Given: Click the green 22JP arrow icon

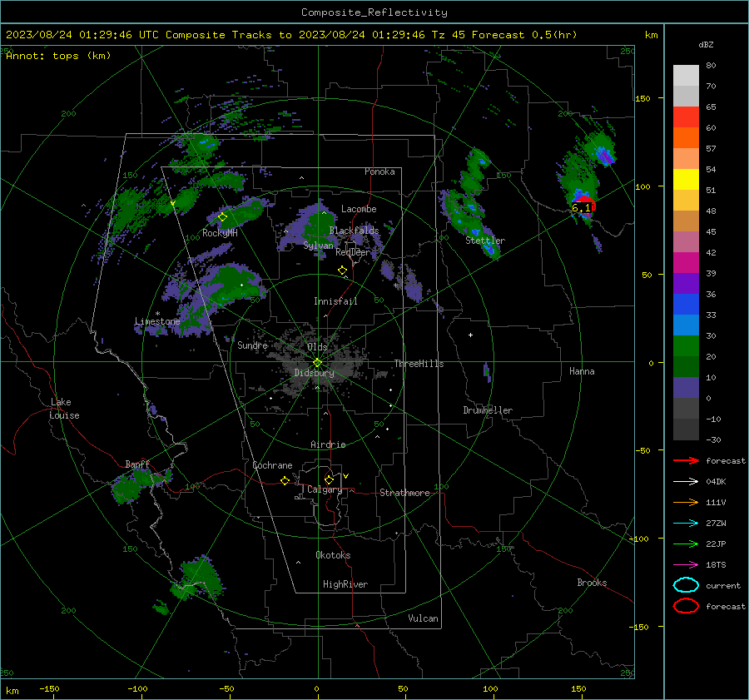Looking at the screenshot, I should point(686,544).
